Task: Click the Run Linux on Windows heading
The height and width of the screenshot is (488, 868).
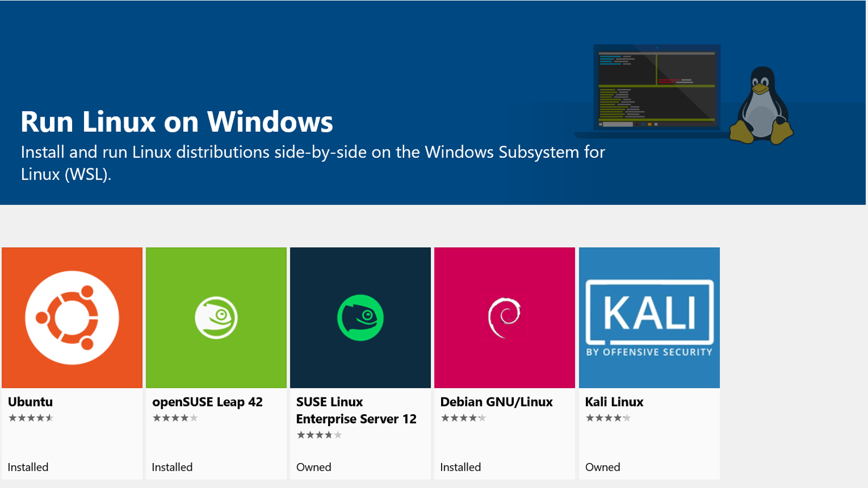Action: pos(177,121)
